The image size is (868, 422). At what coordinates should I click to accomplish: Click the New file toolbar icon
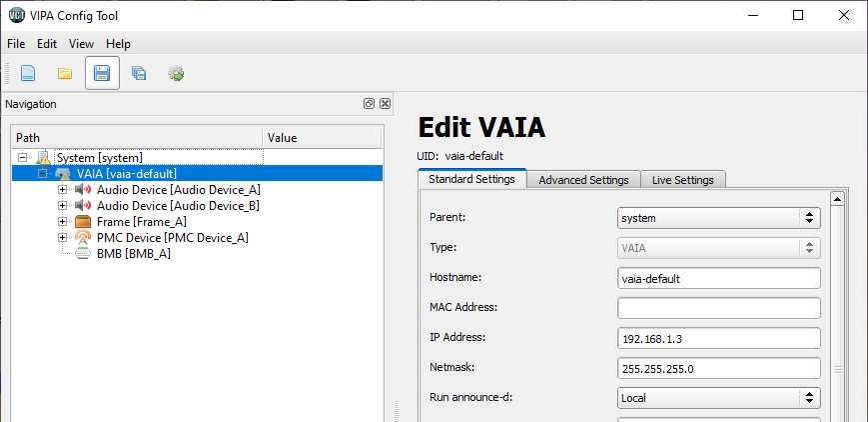pyautogui.click(x=28, y=73)
